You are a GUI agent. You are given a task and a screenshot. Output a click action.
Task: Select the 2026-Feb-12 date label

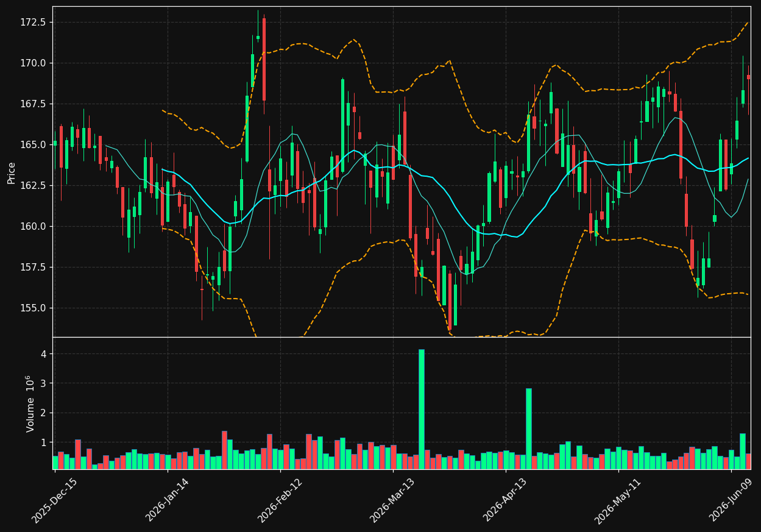(x=280, y=500)
